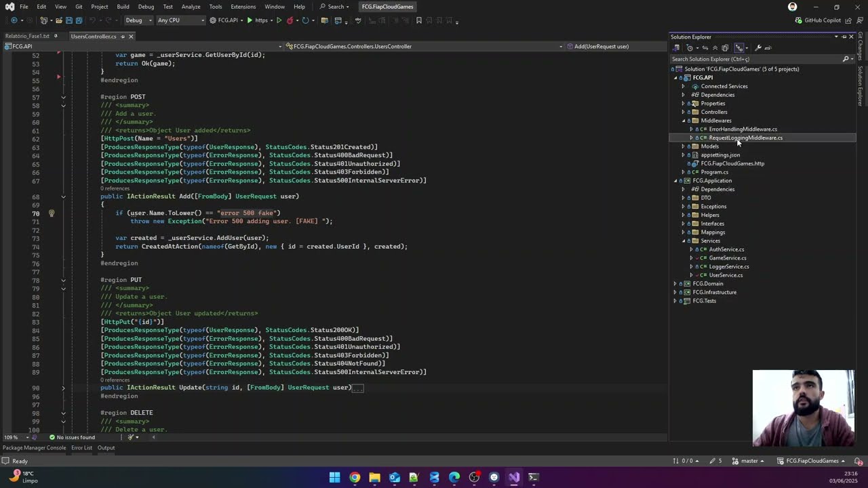
Task: Click the Save All toolbar icon
Action: tap(79, 20)
